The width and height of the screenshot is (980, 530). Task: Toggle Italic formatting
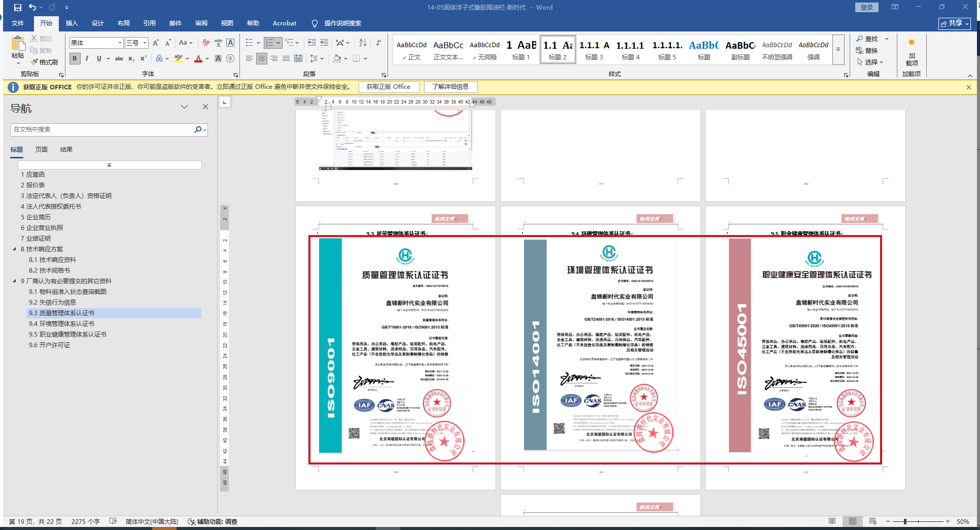[87, 59]
